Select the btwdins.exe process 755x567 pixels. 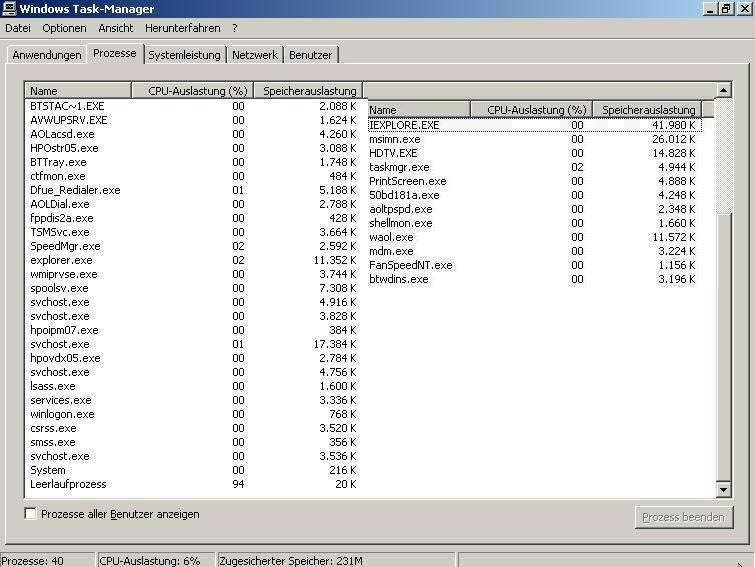(x=532, y=279)
